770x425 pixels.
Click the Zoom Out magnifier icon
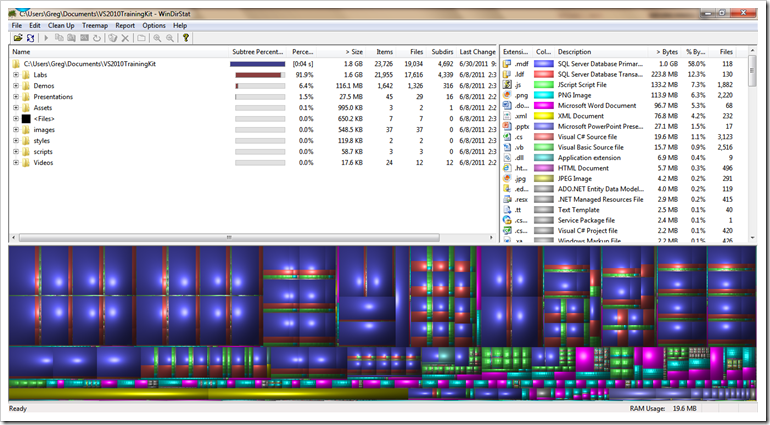tap(170, 38)
